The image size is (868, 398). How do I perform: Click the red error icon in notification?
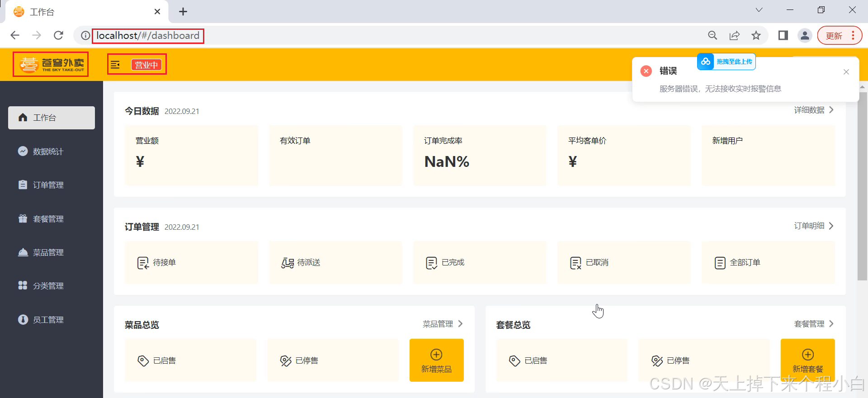coord(646,71)
